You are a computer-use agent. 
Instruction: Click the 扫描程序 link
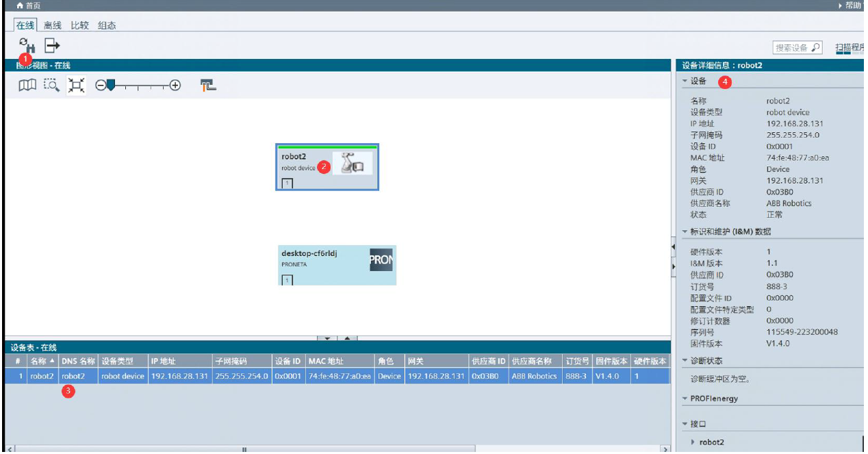point(850,48)
